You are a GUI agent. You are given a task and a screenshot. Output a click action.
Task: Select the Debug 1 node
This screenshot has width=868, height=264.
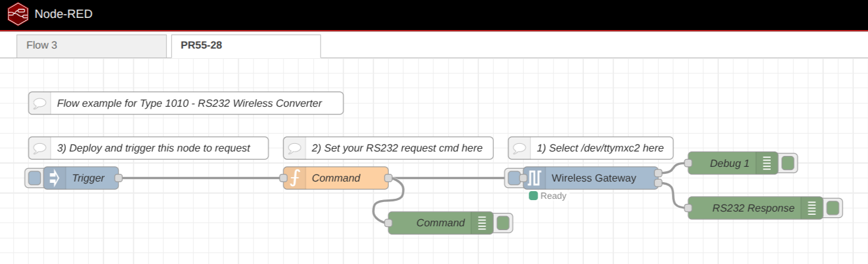(733, 163)
